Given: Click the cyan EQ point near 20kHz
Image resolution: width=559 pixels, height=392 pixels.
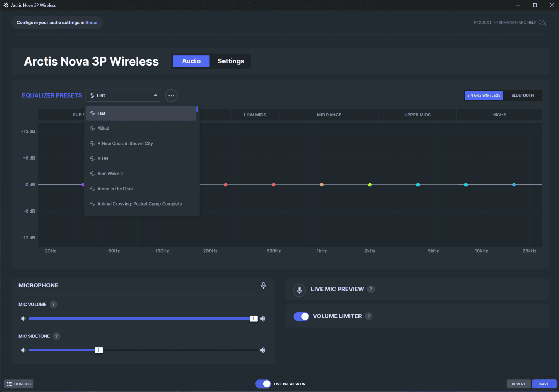Looking at the screenshot, I should [x=514, y=185].
